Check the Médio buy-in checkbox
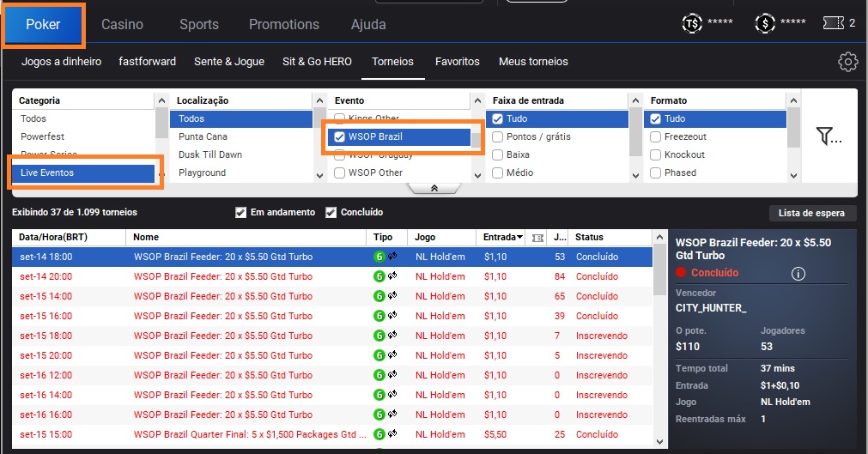Image resolution: width=868 pixels, height=454 pixels. [x=497, y=173]
